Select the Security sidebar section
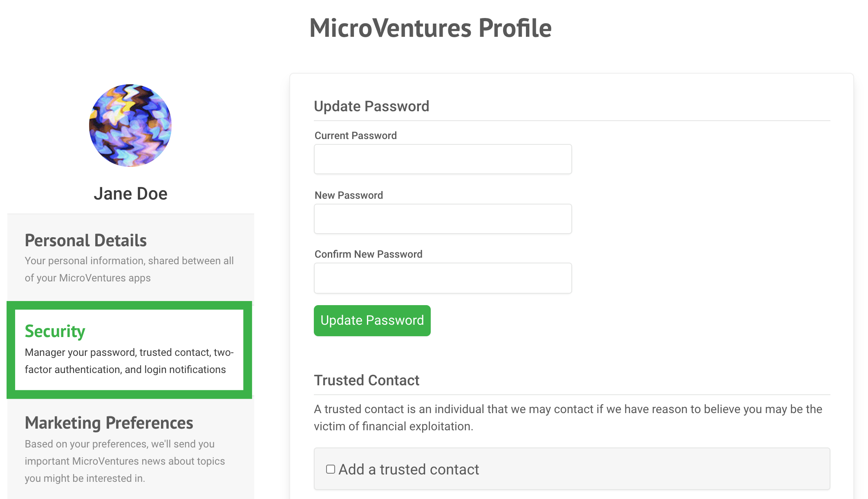Image resolution: width=868 pixels, height=499 pixels. pos(130,350)
